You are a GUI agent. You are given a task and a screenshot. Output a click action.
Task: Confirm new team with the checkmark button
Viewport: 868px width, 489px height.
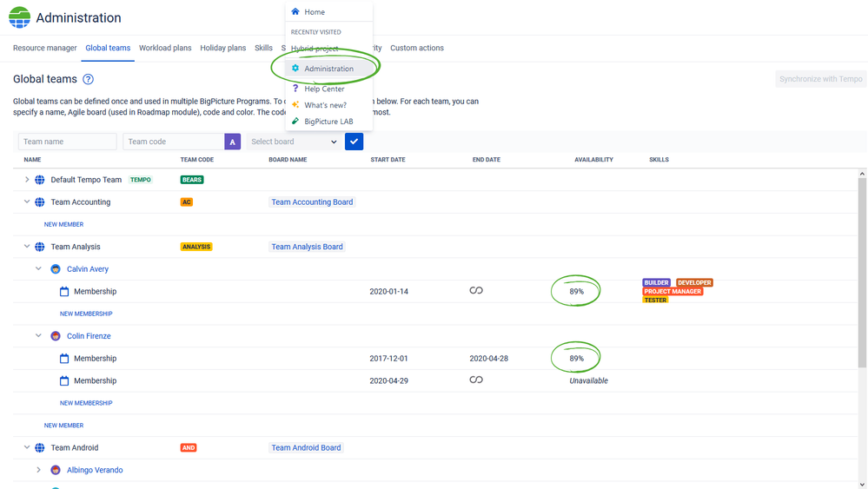pyautogui.click(x=354, y=142)
